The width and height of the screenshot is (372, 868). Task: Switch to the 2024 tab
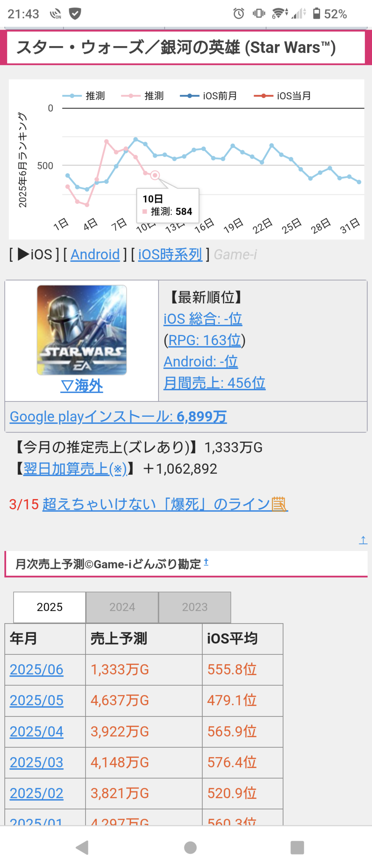point(122,607)
